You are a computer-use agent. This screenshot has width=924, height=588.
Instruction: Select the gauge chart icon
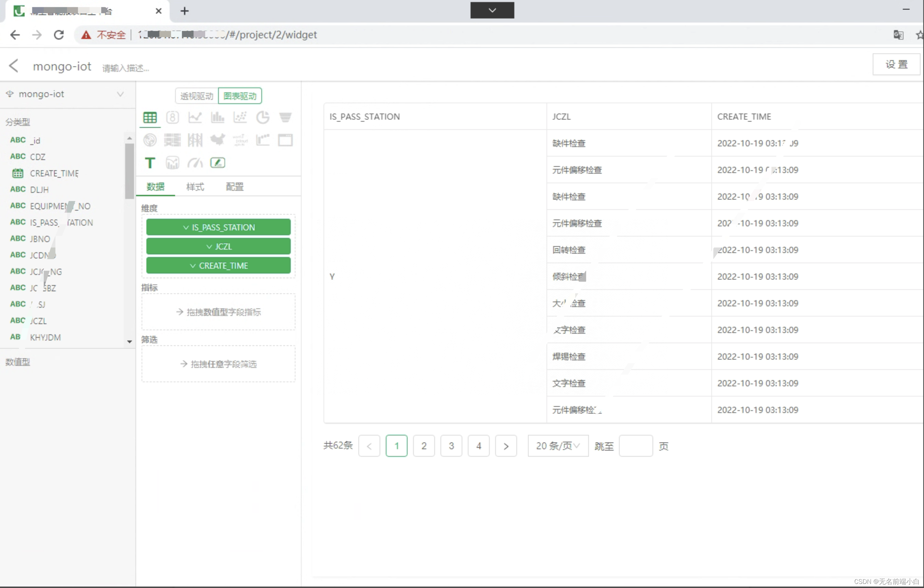(195, 163)
